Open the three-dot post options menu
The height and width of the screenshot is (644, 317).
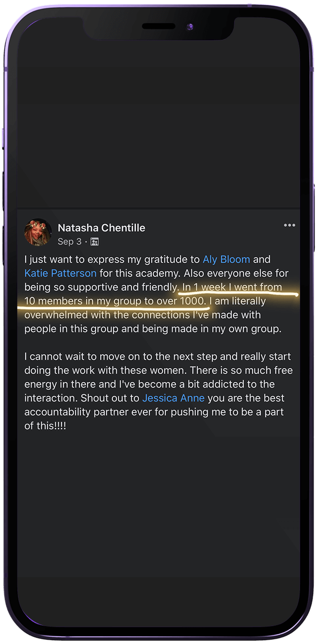(x=289, y=225)
